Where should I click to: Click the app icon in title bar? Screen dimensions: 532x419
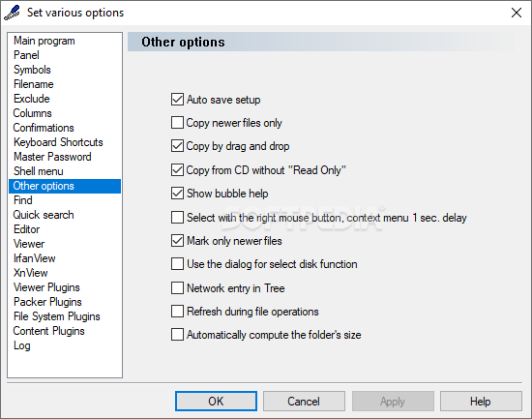click(x=12, y=13)
